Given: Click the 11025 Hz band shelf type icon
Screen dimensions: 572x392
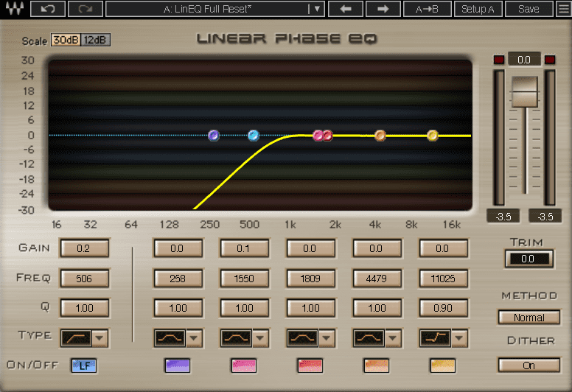Looking at the screenshot, I should coord(436,338).
